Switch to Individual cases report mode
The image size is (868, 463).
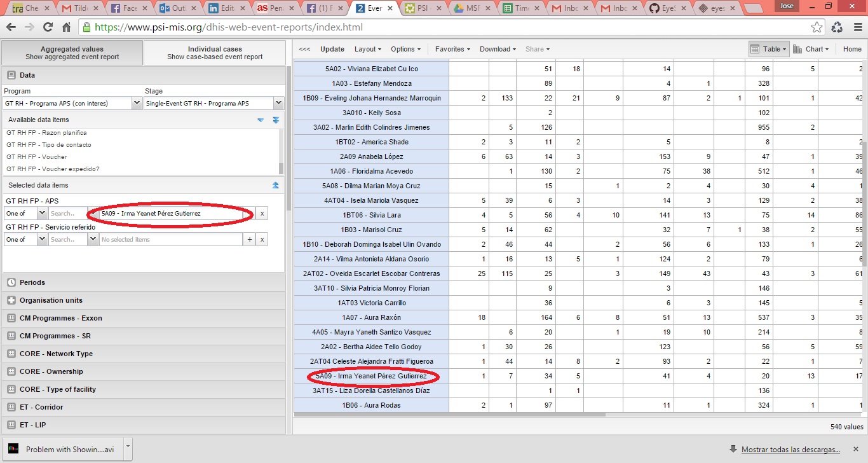click(215, 53)
